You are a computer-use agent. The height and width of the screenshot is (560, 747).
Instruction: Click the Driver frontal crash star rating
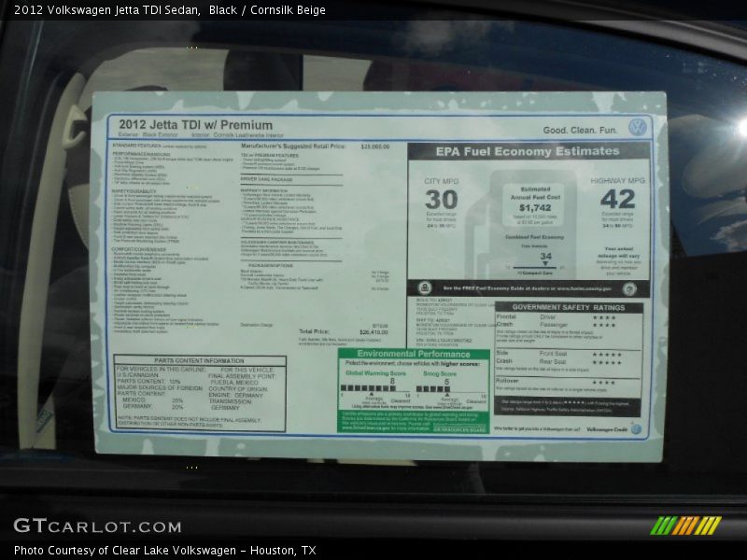pos(604,317)
